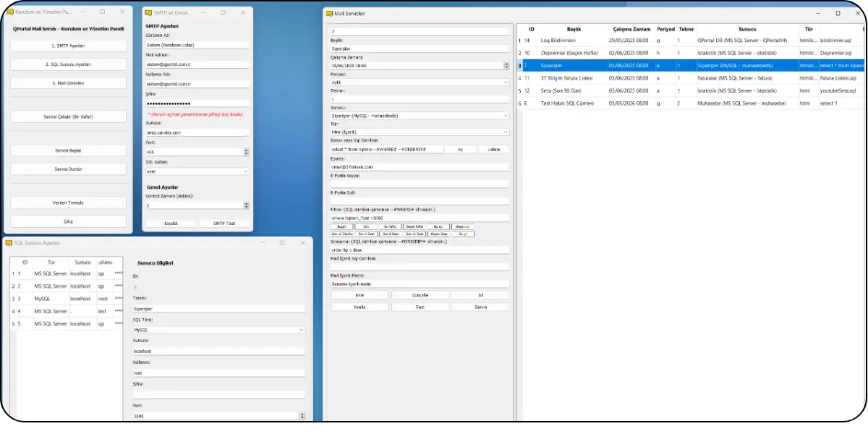
Task: Click 'Yenile' button in Mail Servisleri
Action: pyautogui.click(x=359, y=307)
